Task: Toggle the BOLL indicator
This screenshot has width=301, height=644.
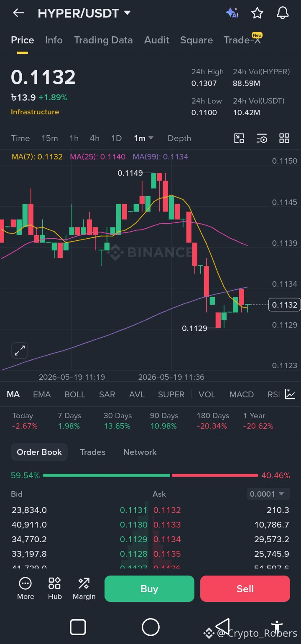Action: point(75,394)
